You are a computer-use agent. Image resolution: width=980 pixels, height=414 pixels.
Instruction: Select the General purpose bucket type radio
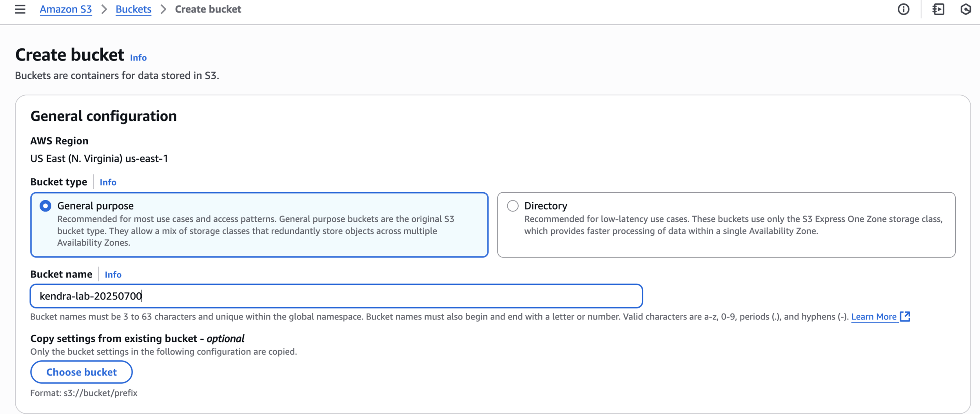click(x=45, y=206)
